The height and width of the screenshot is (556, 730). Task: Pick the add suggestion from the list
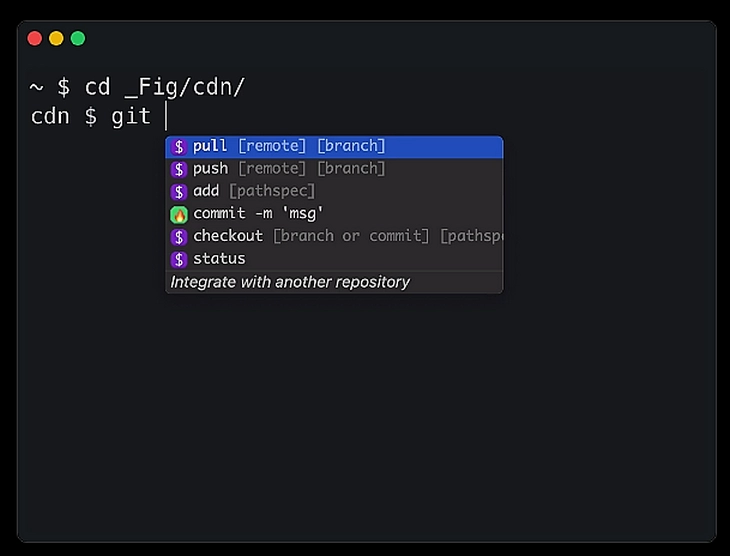pos(334,191)
